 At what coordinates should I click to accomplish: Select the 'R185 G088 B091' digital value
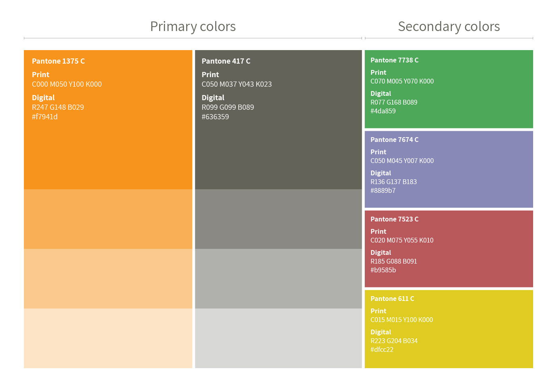coord(394,261)
